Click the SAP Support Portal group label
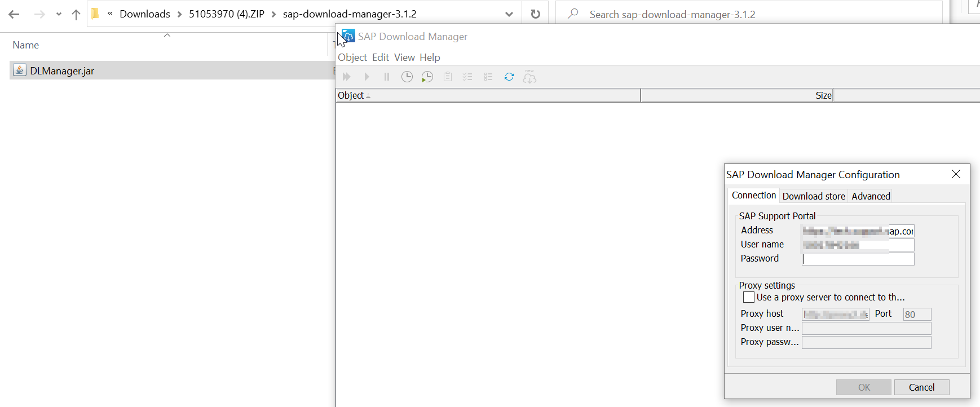Viewport: 980px width, 407px height. pyautogui.click(x=777, y=216)
